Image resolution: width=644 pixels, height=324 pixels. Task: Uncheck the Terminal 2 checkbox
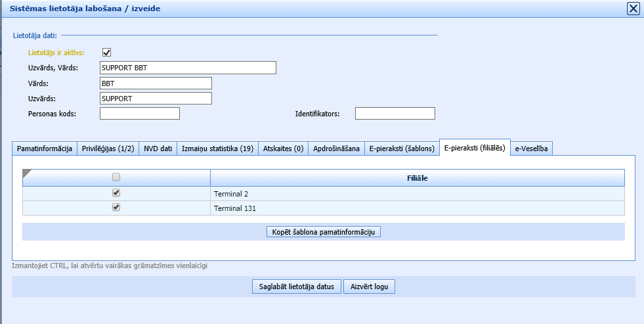click(x=116, y=193)
